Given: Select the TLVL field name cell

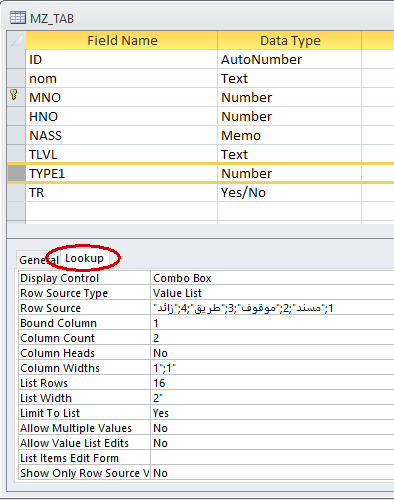Looking at the screenshot, I should pyautogui.click(x=122, y=155).
